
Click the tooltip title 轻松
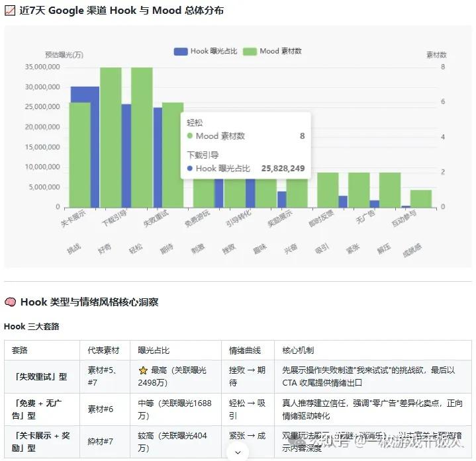click(195, 122)
